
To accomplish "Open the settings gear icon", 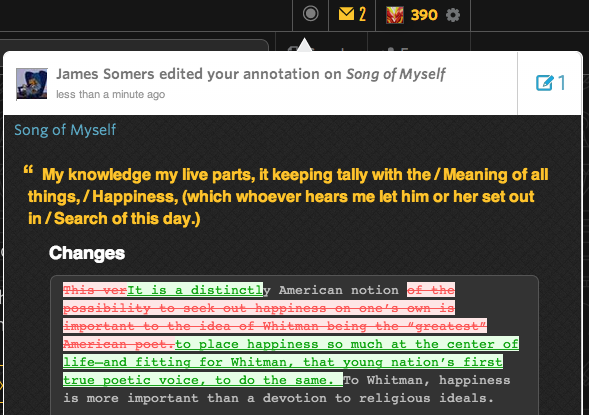I will pos(453,15).
